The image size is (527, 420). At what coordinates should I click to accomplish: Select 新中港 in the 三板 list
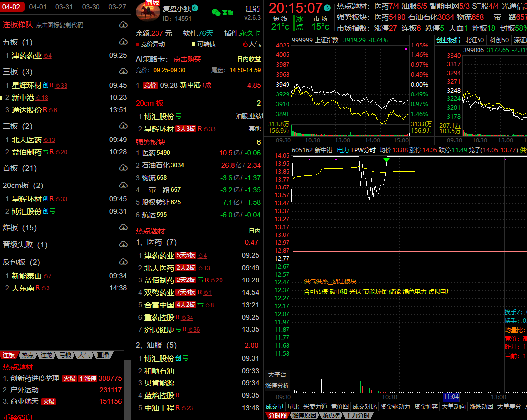pyautogui.click(x=23, y=98)
